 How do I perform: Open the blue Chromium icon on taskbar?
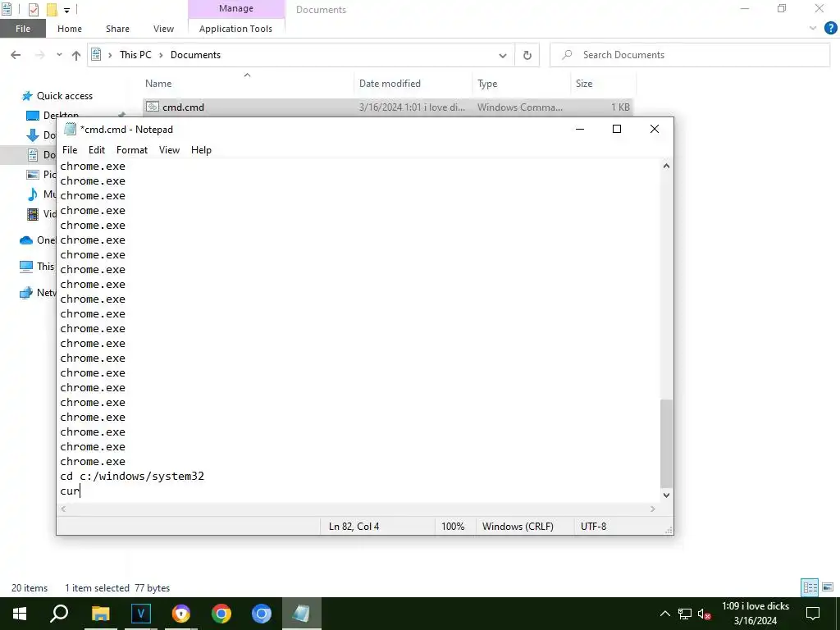pos(262,614)
